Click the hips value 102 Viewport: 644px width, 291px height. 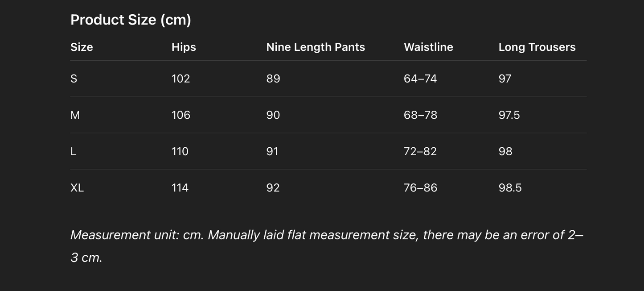(x=180, y=79)
